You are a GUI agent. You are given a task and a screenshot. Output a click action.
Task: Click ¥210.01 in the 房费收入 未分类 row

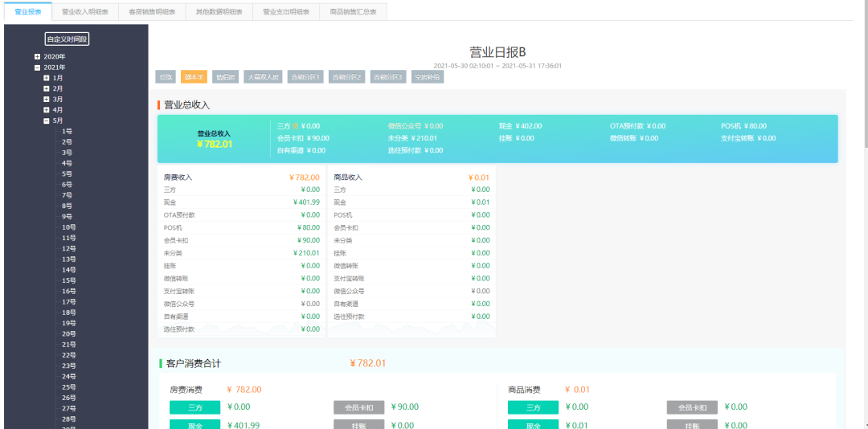306,253
